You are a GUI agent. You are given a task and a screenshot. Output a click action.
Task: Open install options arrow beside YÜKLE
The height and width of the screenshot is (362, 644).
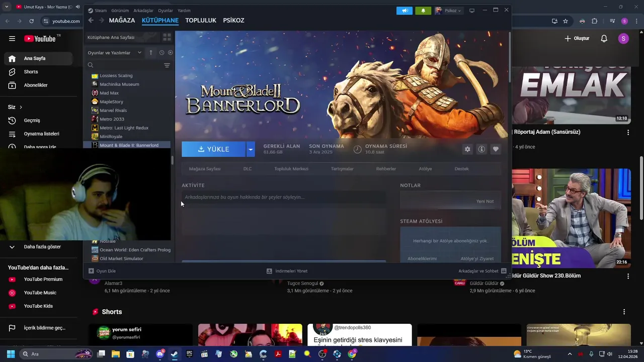[250, 149]
